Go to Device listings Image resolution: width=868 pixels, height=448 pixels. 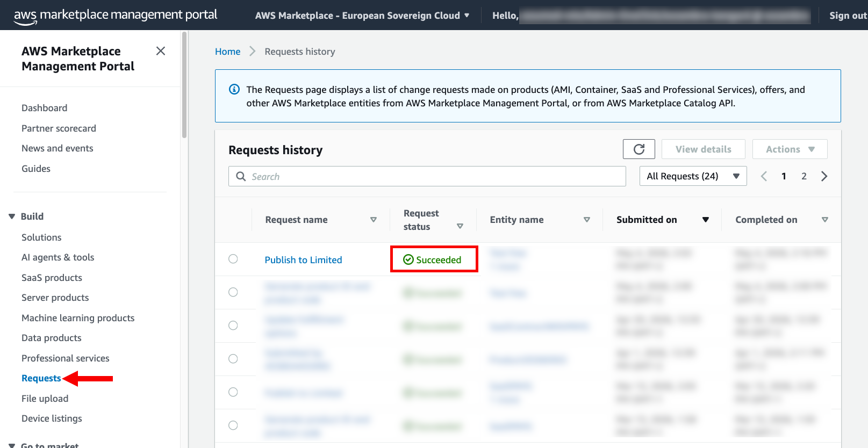(52, 418)
